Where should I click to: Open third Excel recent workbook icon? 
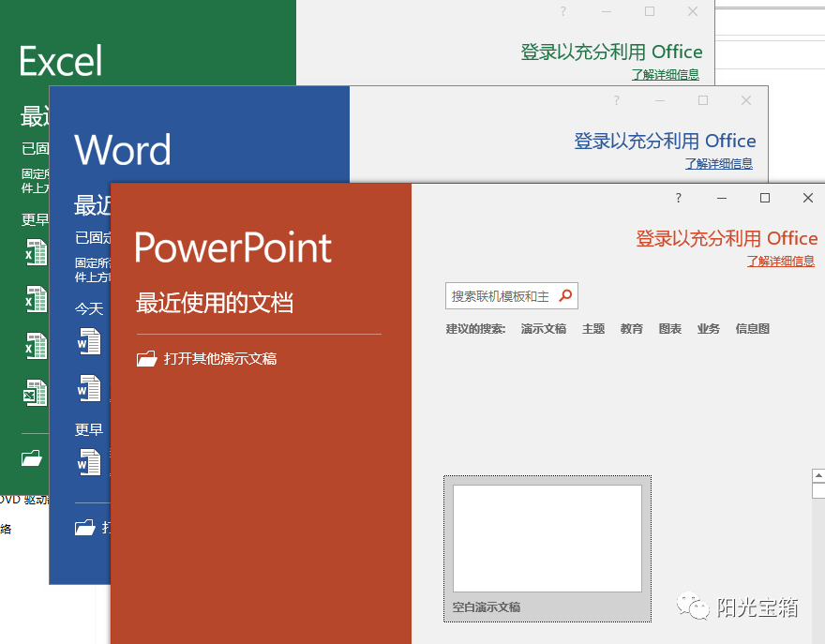click(x=37, y=346)
